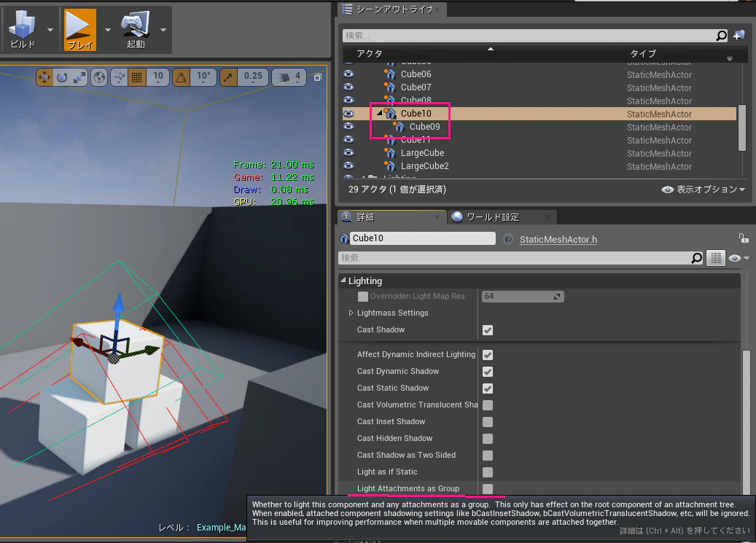
Task: Open the Play options dropdown arrow
Action: [107, 30]
